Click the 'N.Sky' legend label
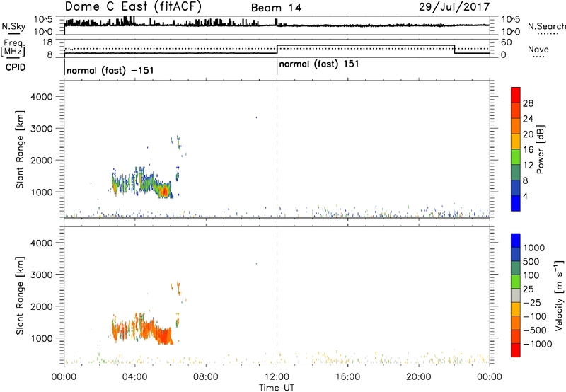 [13, 26]
